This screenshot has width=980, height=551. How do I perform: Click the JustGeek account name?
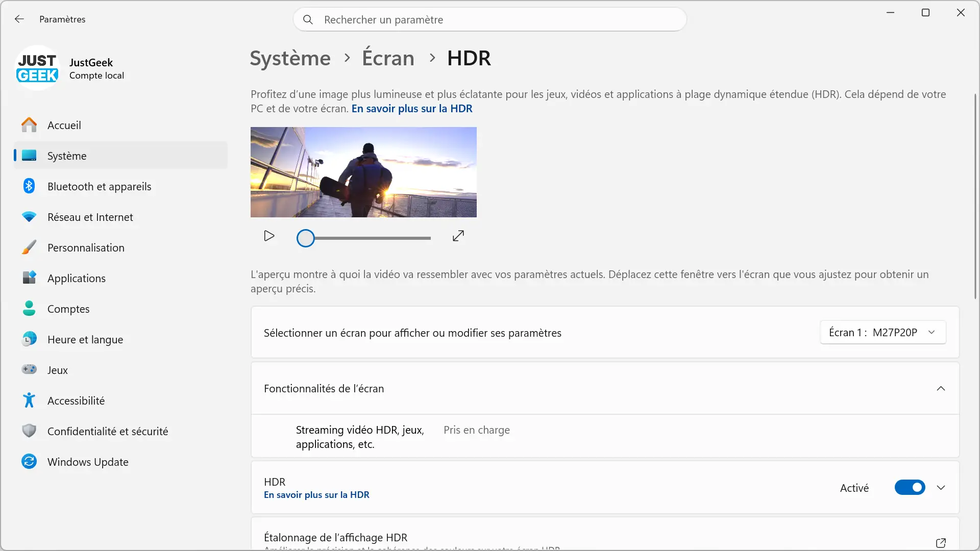pos(91,62)
